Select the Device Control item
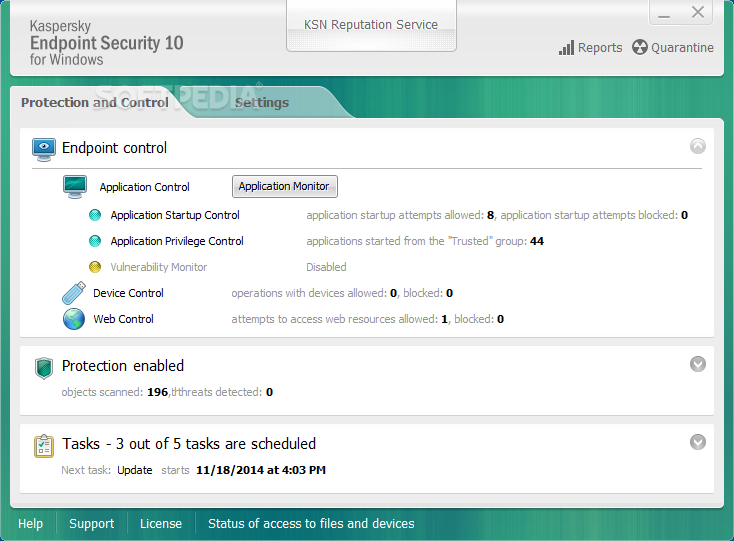734x541 pixels. coord(128,293)
